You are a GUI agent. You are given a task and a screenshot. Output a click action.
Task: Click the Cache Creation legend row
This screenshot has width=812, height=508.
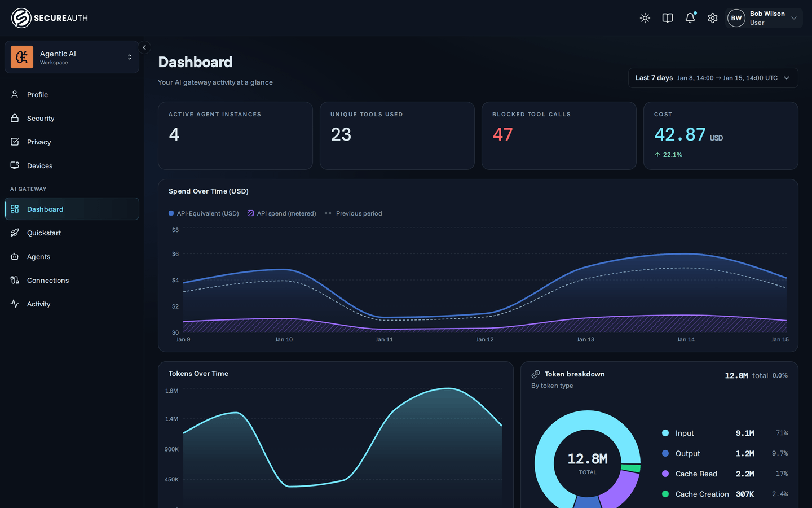725,494
